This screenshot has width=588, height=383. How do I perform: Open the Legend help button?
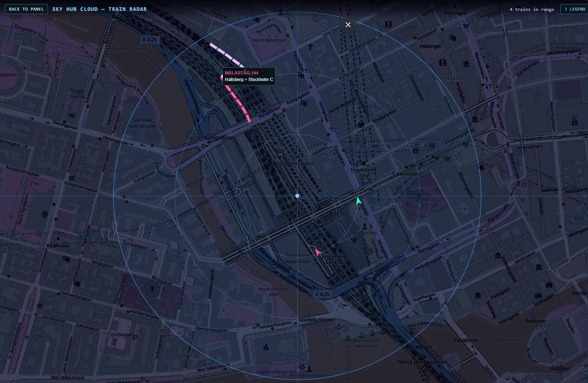[x=574, y=9]
